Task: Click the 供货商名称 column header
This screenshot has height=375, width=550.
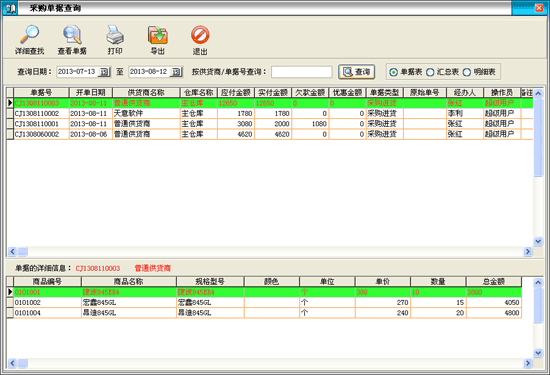Action: click(x=146, y=93)
